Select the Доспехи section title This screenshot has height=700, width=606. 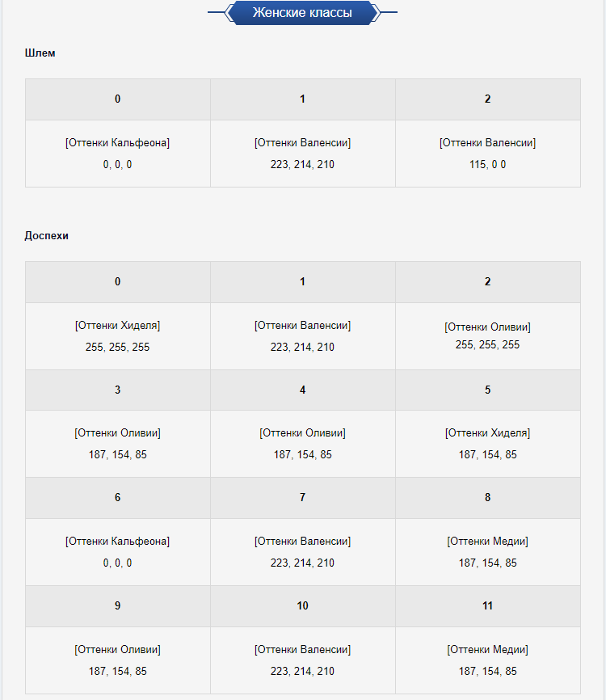coord(46,236)
